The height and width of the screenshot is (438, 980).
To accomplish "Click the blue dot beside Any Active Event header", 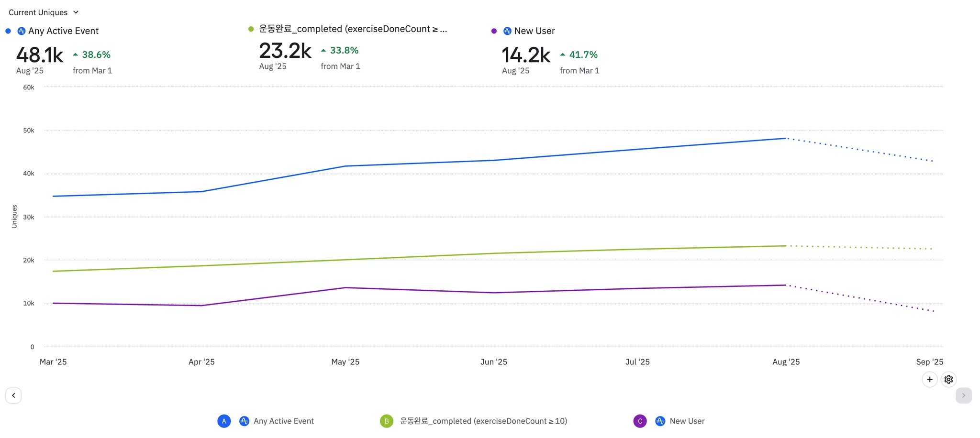I will [8, 31].
